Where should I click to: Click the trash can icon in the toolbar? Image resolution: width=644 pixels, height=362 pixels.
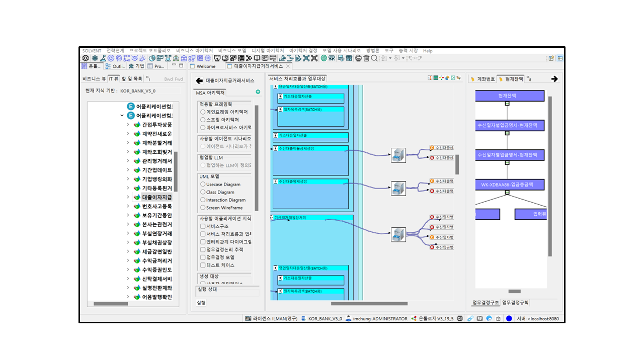(366, 58)
